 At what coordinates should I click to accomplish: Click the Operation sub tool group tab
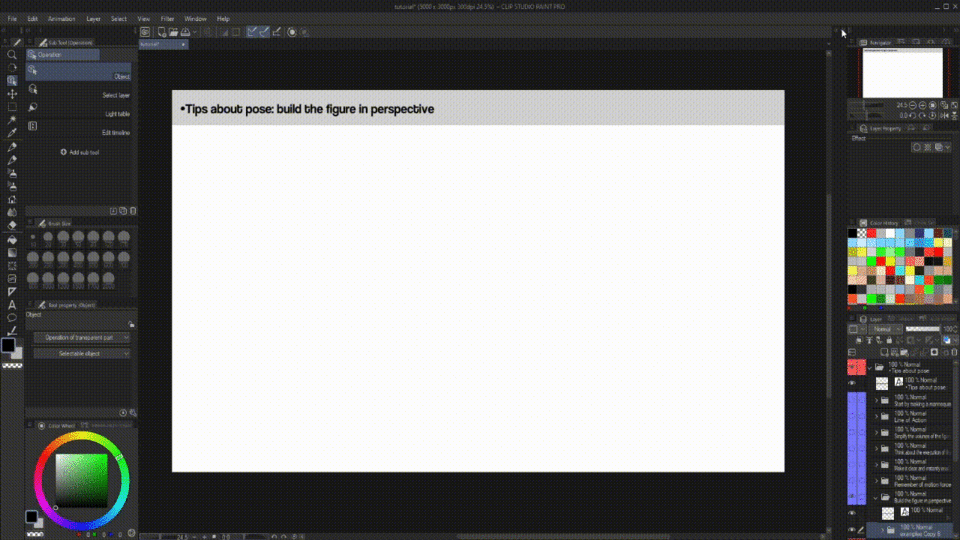click(x=62, y=54)
